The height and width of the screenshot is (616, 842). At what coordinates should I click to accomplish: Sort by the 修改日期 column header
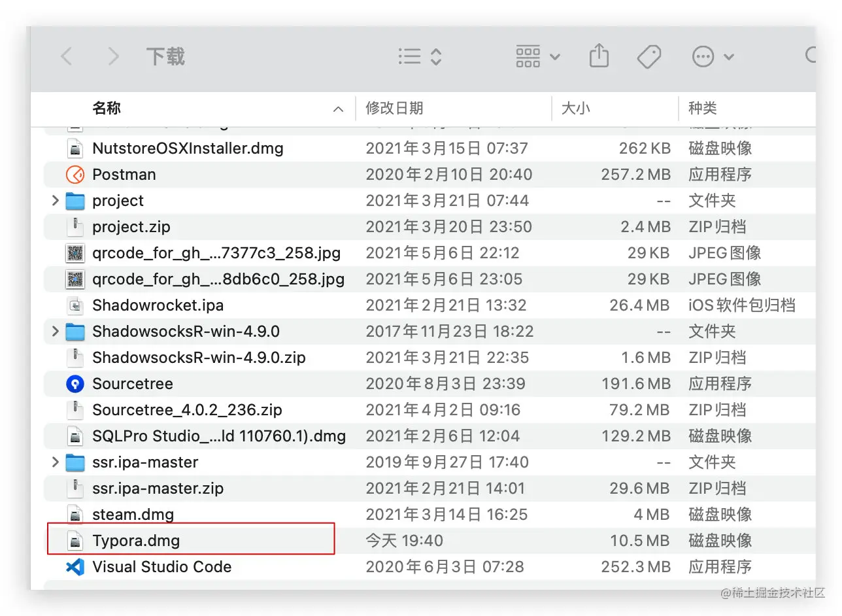coord(394,109)
